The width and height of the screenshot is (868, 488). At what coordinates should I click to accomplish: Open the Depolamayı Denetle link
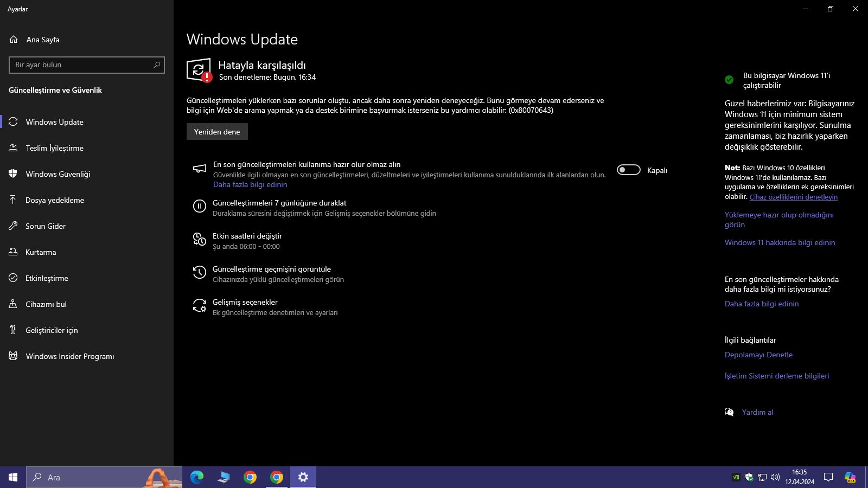click(x=758, y=355)
